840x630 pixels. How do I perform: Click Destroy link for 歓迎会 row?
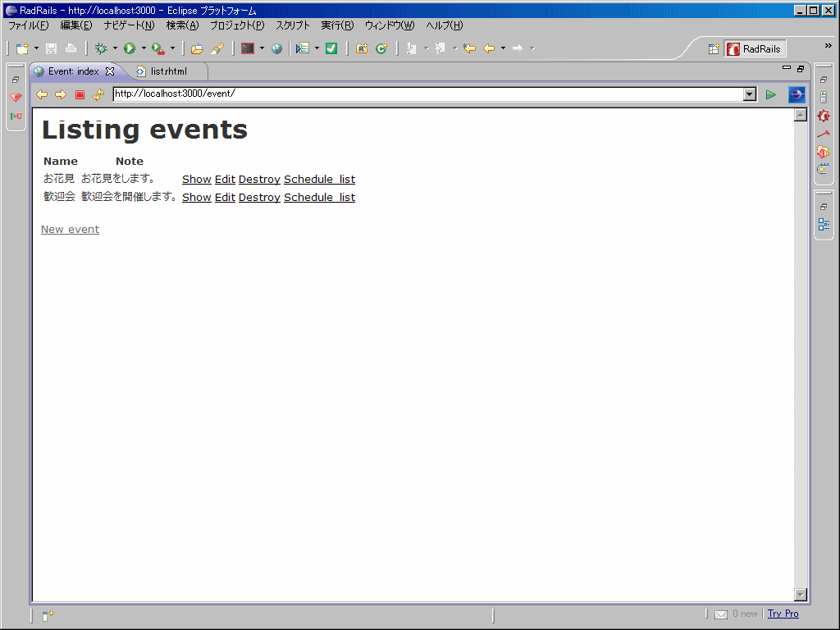259,198
